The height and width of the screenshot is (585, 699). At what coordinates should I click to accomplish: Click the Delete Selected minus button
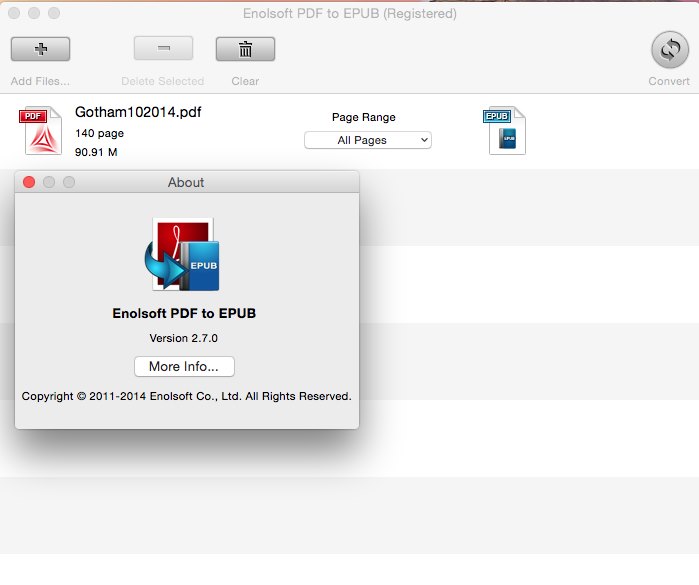(163, 48)
